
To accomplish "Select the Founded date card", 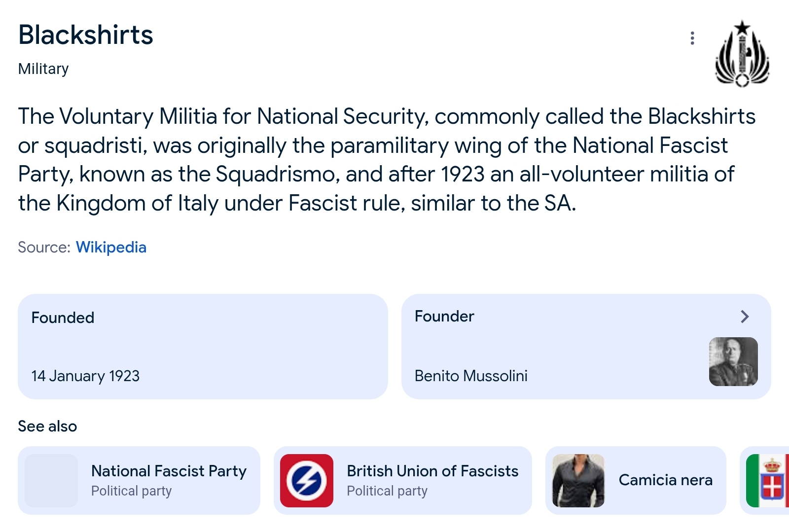I will pyautogui.click(x=202, y=346).
